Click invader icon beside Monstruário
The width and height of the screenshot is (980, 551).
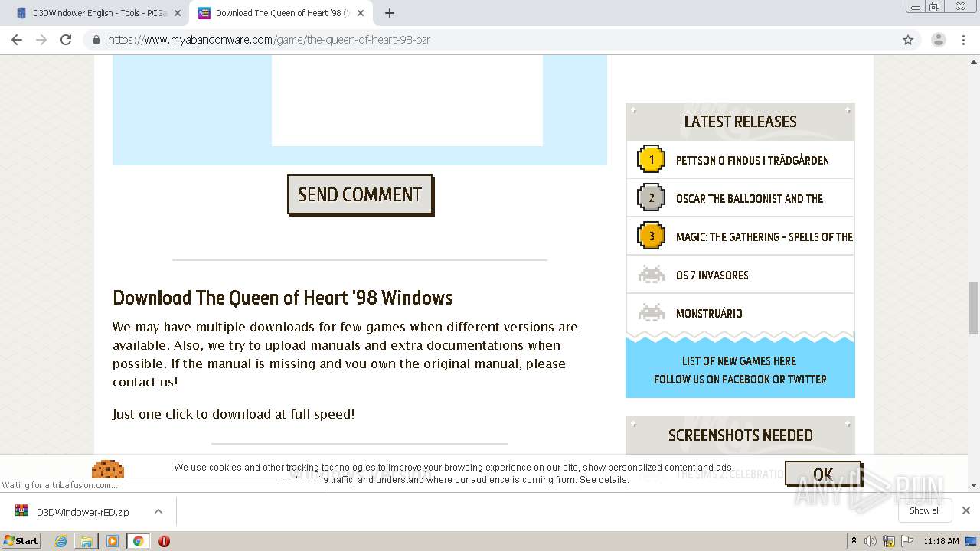(x=652, y=312)
